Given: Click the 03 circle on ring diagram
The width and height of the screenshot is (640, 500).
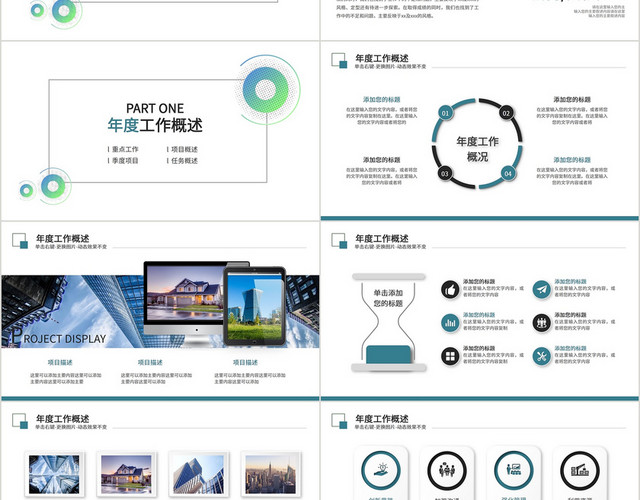Looking at the screenshot, I should 445,173.
